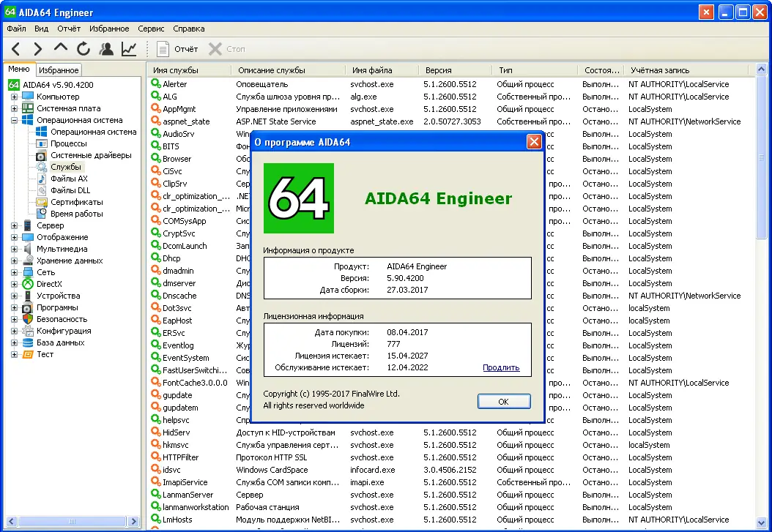Expand the Отображение tree node
The image size is (772, 532).
(14, 238)
